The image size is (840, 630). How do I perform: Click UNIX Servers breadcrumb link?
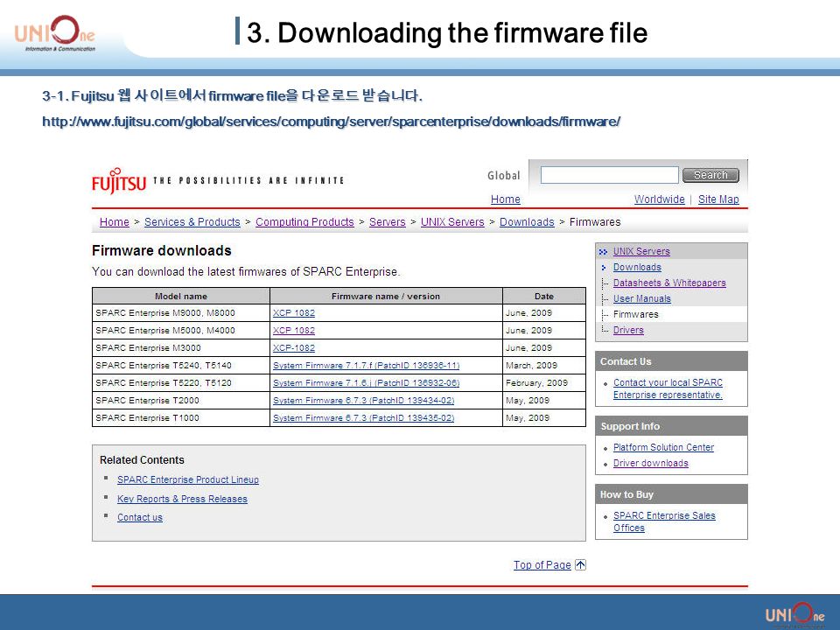[452, 221]
